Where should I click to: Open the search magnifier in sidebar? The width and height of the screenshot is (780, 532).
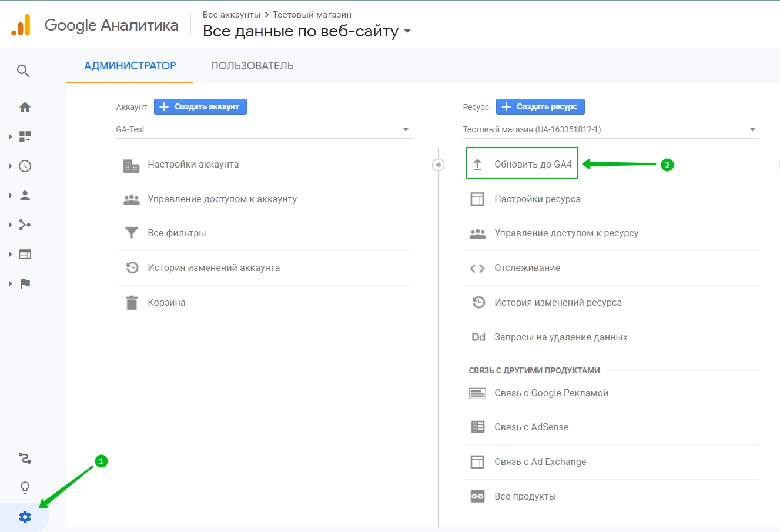tap(23, 71)
